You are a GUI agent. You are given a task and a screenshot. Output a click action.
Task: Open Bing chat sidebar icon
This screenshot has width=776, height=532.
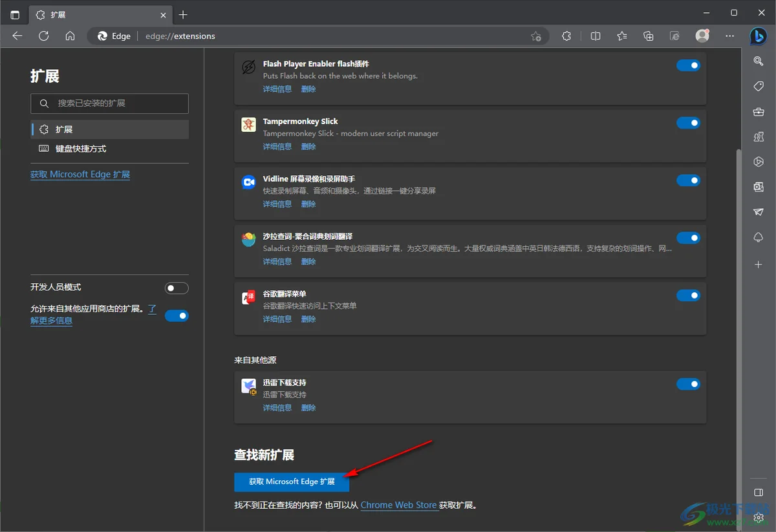(759, 36)
